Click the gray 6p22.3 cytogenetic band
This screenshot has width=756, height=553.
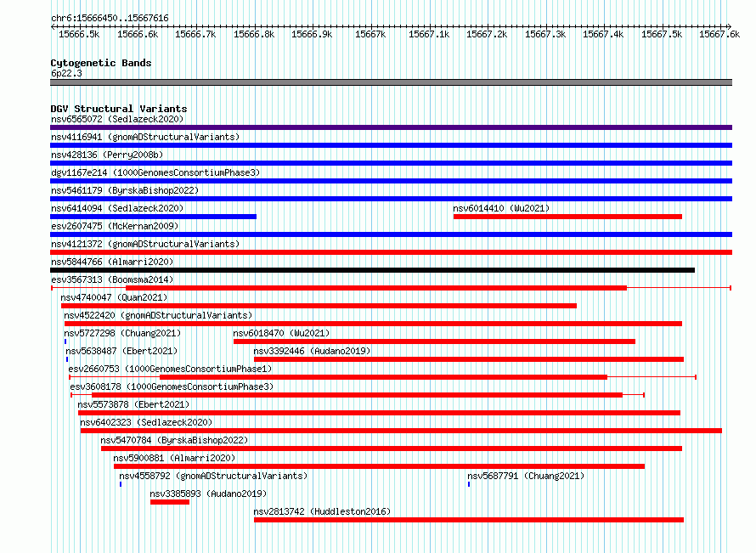point(391,82)
